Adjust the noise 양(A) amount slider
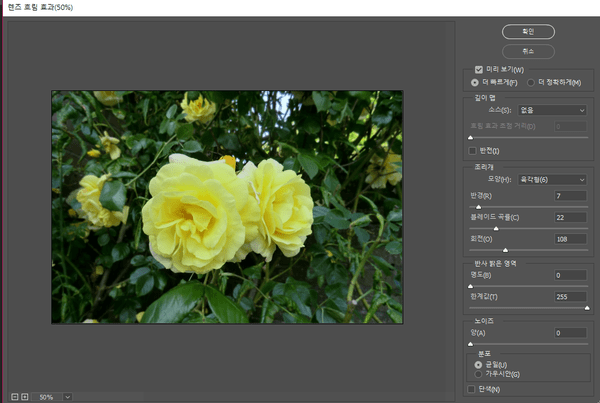Viewport: 600px width, 403px height. pyautogui.click(x=471, y=344)
